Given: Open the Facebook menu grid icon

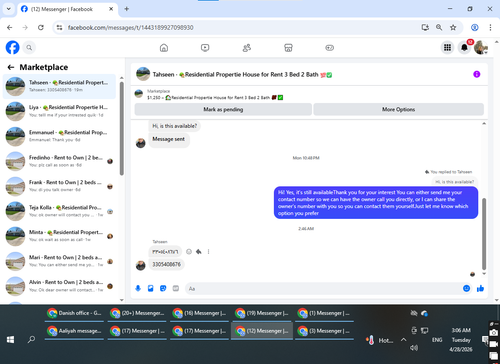Looking at the screenshot, I should 447,48.
